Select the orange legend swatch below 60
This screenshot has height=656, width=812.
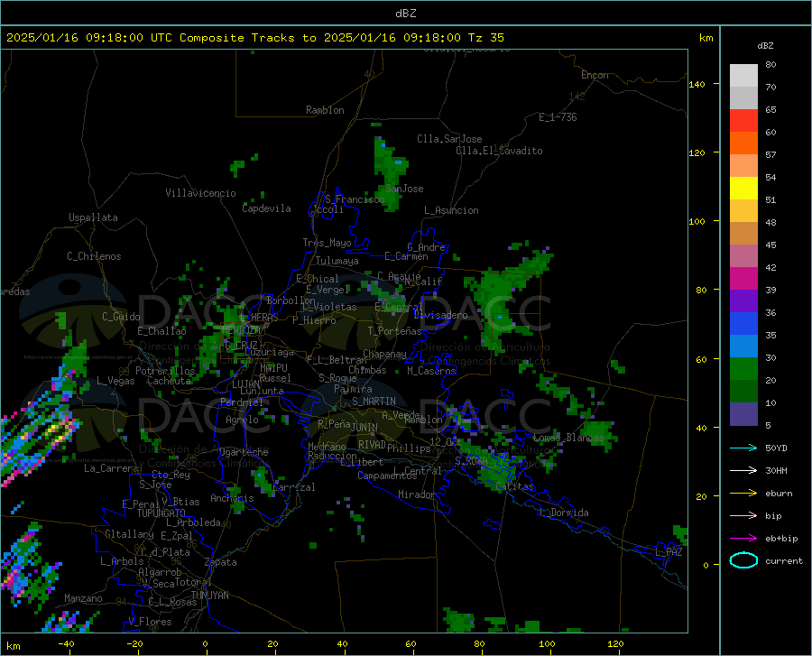click(x=743, y=143)
